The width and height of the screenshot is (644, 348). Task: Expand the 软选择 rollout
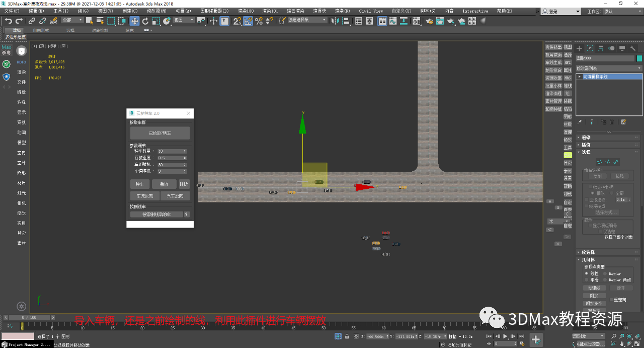(x=588, y=252)
